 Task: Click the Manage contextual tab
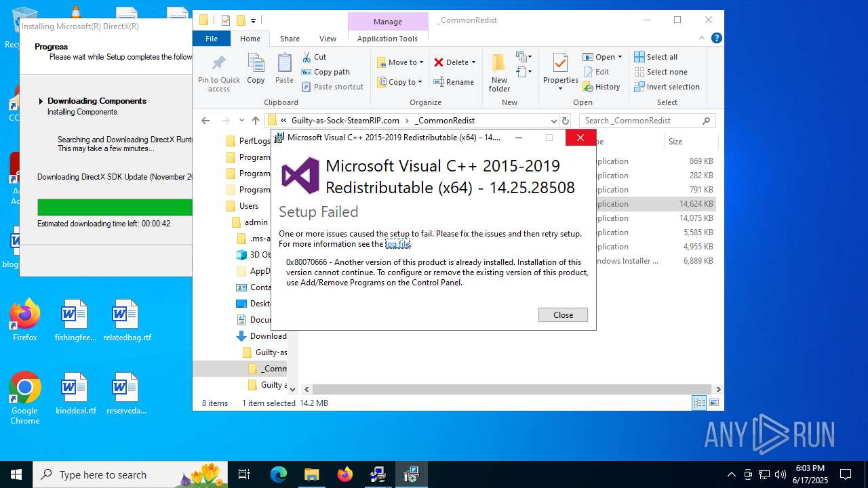388,21
